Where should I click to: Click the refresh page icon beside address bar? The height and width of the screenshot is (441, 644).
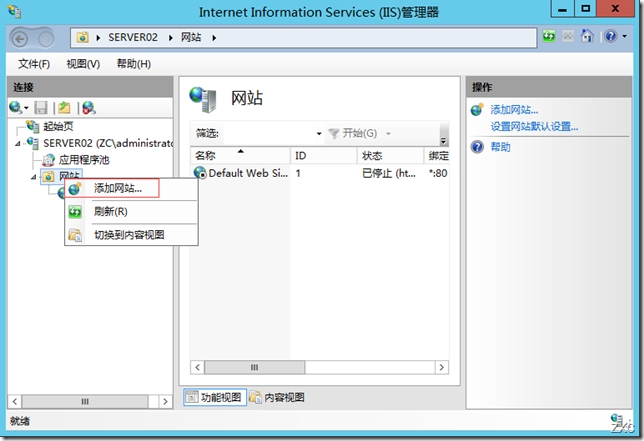(x=549, y=37)
